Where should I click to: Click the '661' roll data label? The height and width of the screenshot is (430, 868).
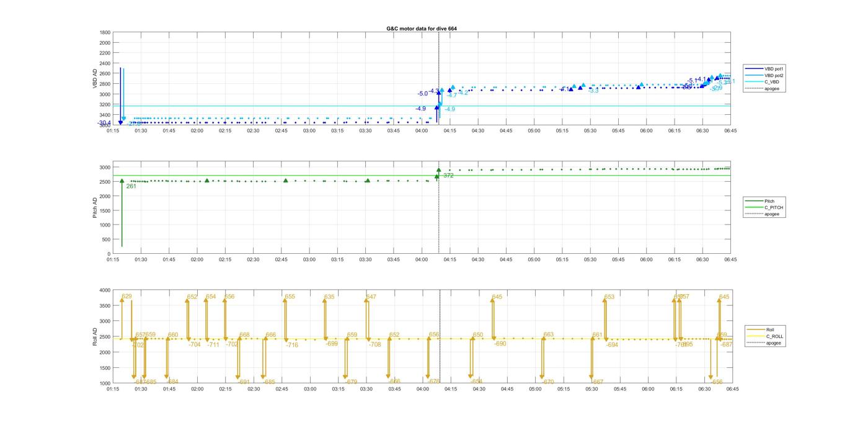coord(597,335)
